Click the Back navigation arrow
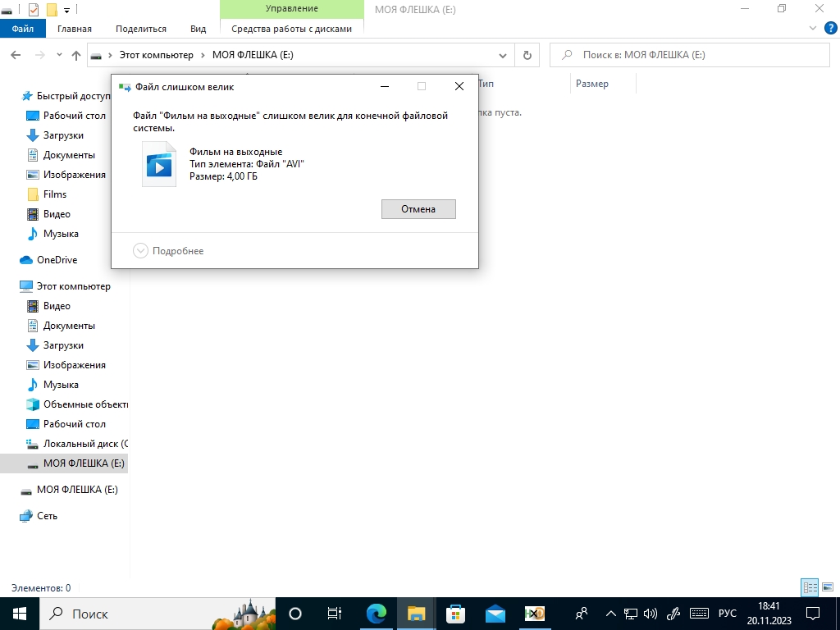This screenshot has height=630, width=840. pos(16,55)
